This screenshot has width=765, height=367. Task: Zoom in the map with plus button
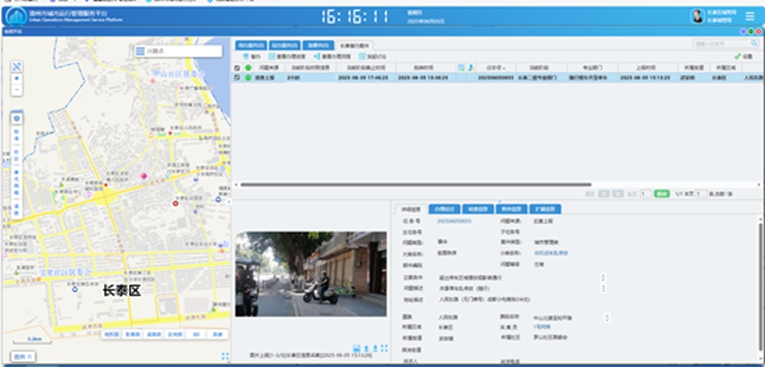[17, 79]
